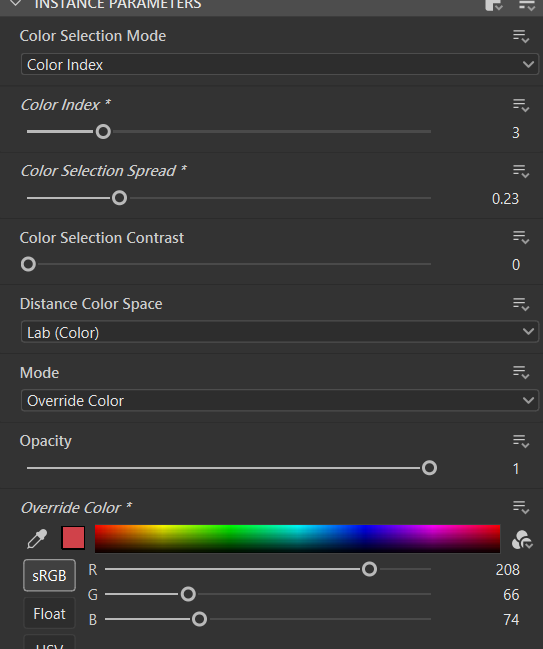
Task: Open the preset icon in the Instance Parameters header
Action: [x=493, y=5]
